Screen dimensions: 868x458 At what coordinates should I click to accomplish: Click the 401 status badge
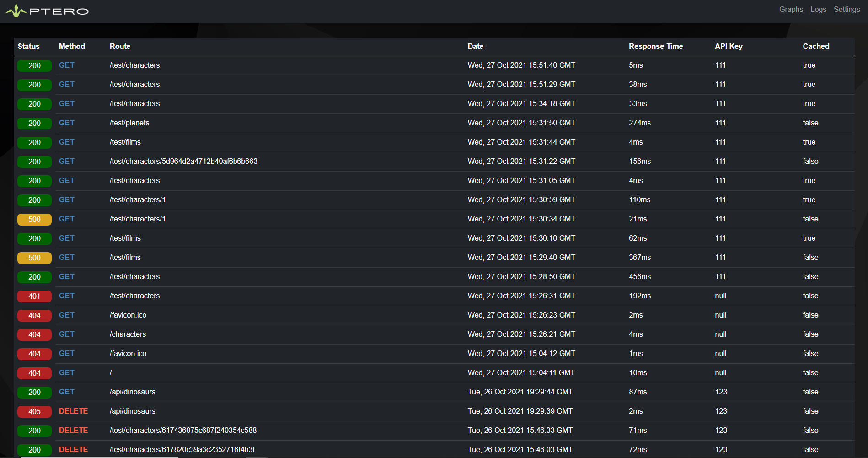point(34,296)
